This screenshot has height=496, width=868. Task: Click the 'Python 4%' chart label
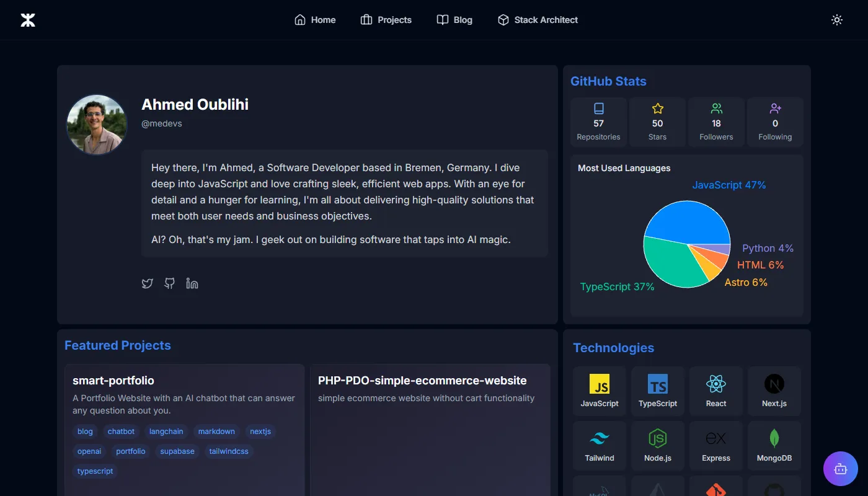pos(768,248)
